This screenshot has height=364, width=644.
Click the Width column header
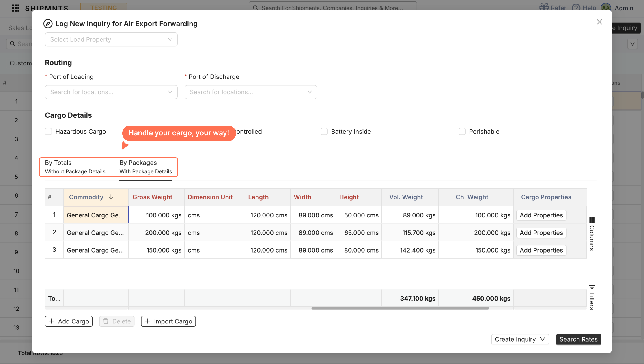[313, 197]
